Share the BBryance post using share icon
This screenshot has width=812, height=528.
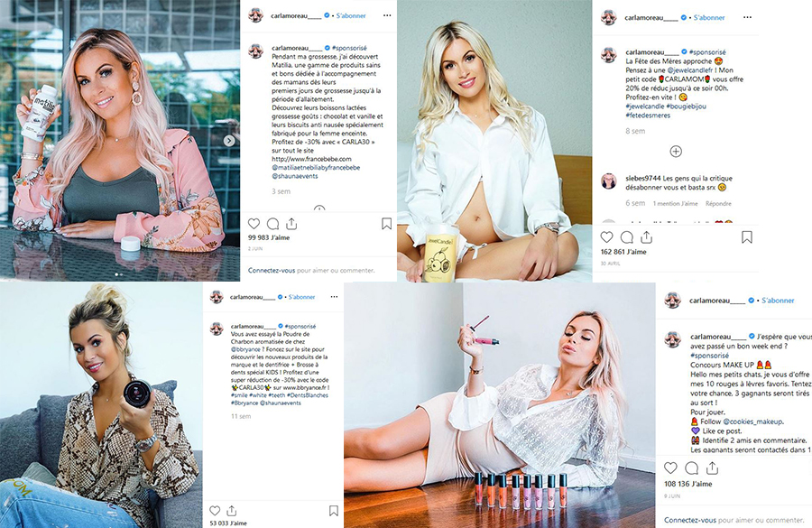point(232,511)
